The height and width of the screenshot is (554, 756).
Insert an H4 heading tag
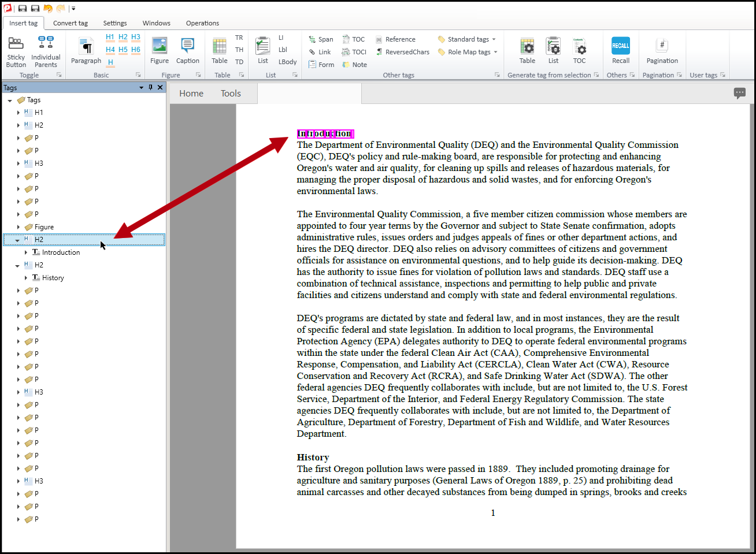click(110, 50)
